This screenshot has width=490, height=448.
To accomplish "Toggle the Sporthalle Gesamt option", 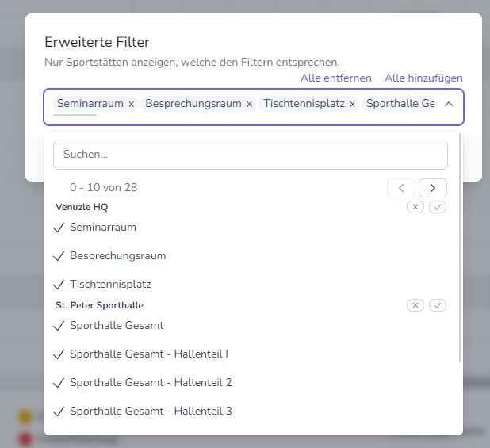I will 117,326.
